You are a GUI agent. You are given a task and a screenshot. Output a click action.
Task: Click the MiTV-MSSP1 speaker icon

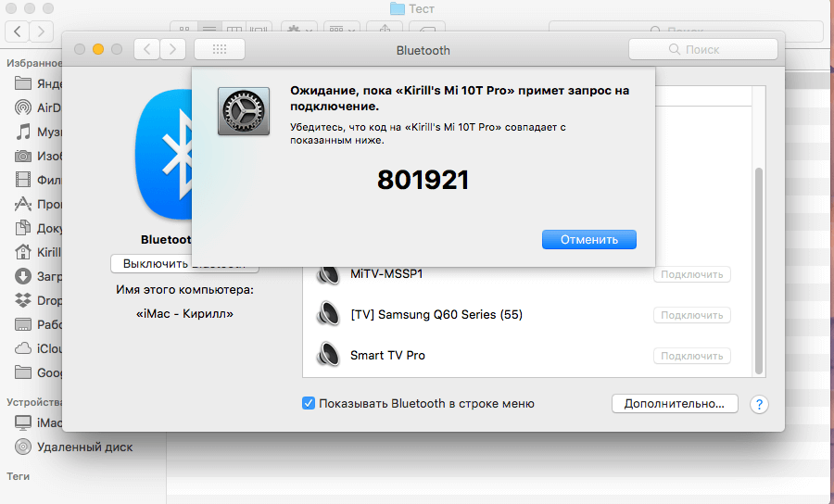pyautogui.click(x=328, y=275)
